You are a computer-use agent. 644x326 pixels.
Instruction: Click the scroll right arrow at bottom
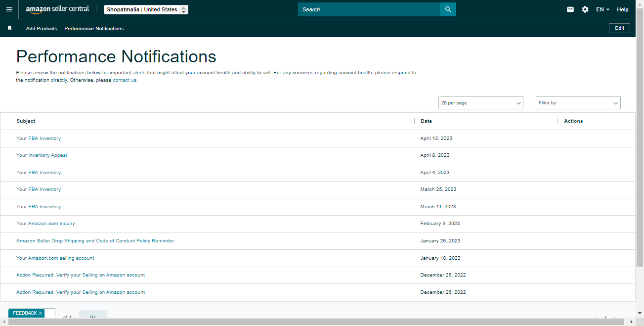(x=632, y=322)
